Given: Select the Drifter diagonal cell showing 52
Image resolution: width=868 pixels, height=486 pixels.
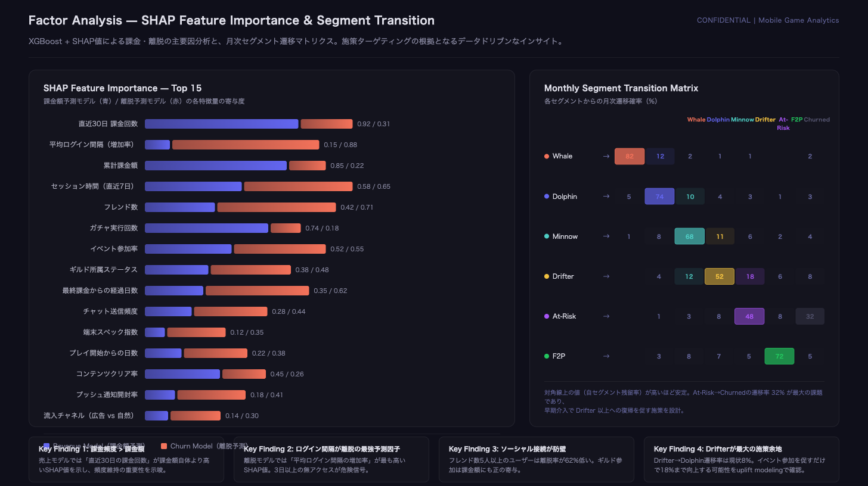Looking at the screenshot, I should [720, 276].
